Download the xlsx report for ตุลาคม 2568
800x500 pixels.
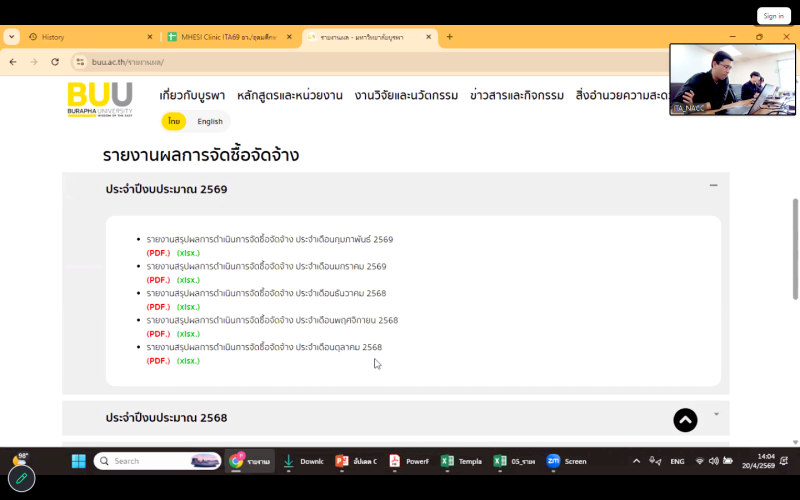click(x=188, y=361)
